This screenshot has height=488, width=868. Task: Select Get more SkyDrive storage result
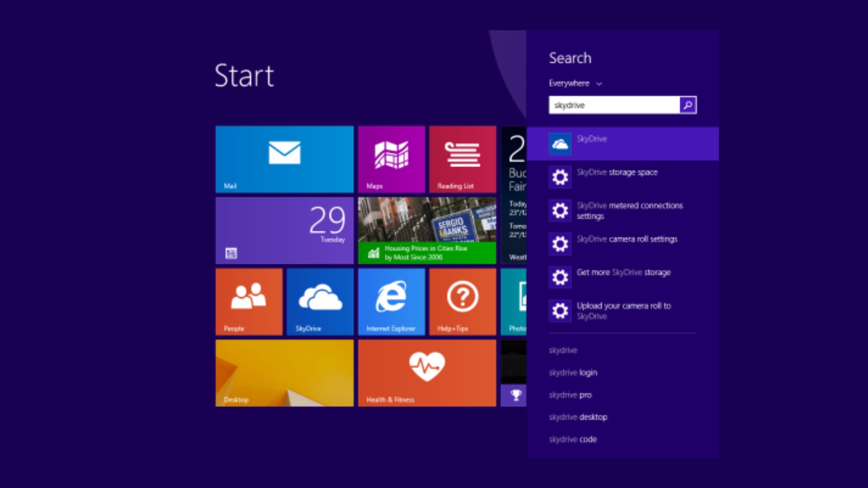coord(623,277)
